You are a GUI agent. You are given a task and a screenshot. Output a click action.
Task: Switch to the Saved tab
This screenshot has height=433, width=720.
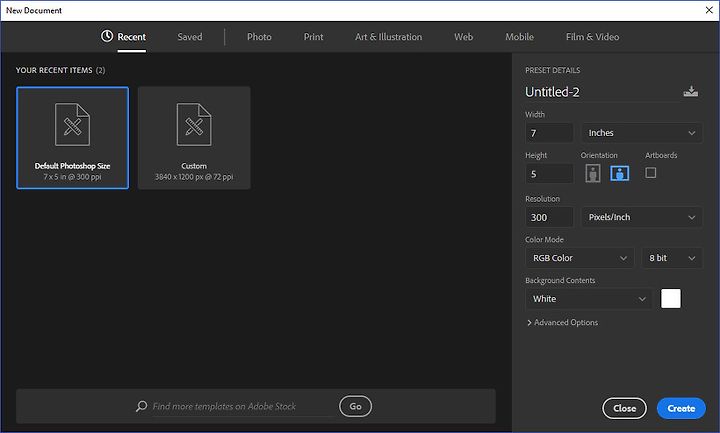pos(190,37)
